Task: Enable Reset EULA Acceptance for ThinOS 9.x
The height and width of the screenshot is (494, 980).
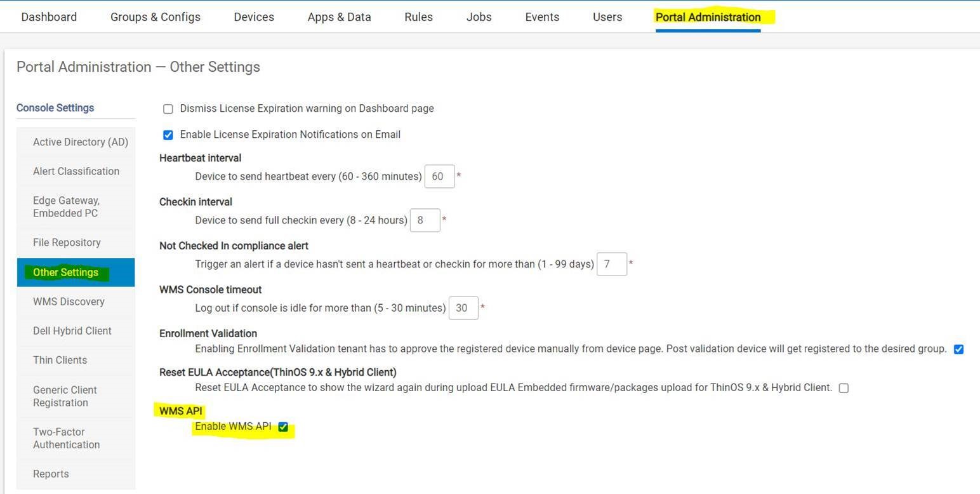Action: pos(843,387)
